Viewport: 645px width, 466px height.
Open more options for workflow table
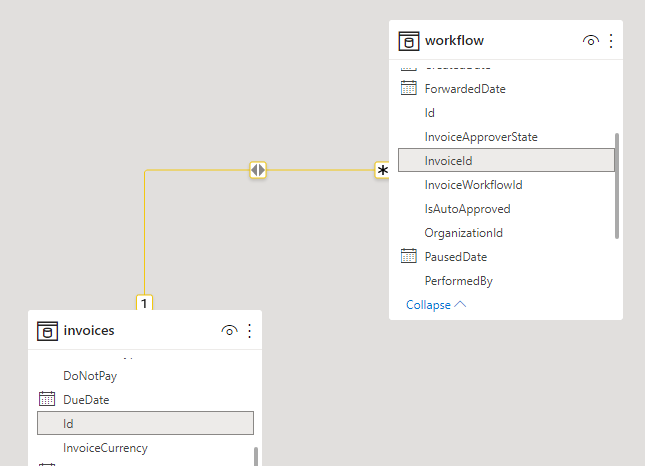coord(611,41)
